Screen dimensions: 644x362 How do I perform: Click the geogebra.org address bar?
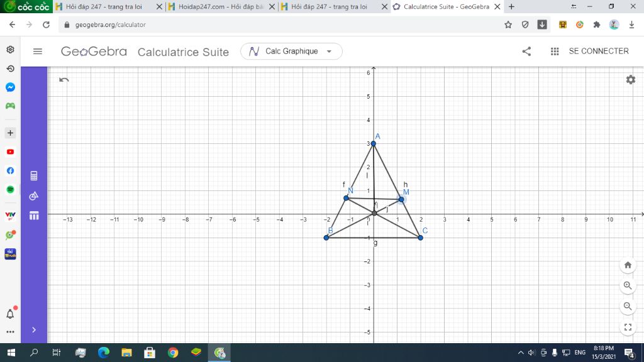[x=279, y=25]
